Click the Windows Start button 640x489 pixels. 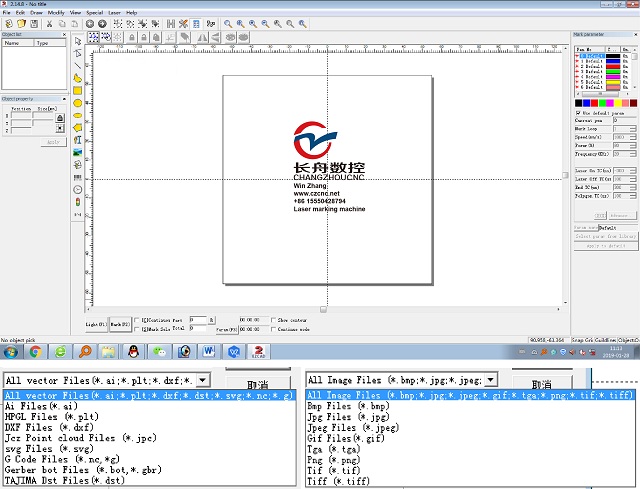pos(11,351)
